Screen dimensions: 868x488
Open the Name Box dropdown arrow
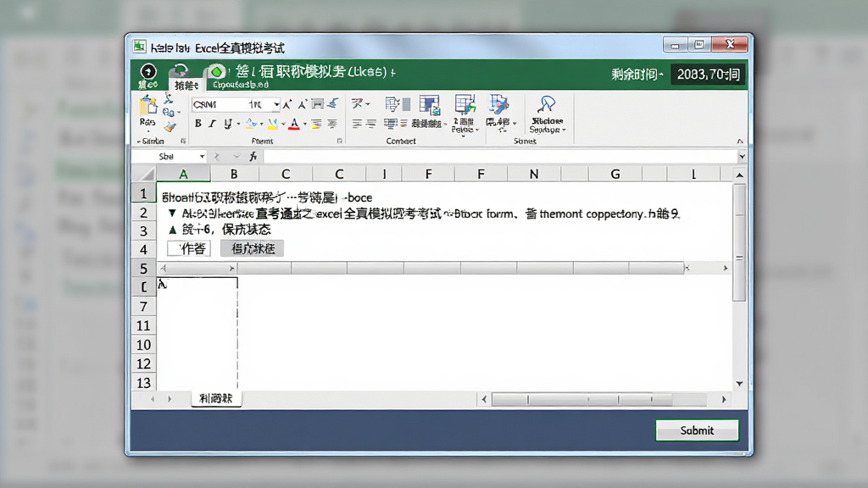tap(202, 157)
